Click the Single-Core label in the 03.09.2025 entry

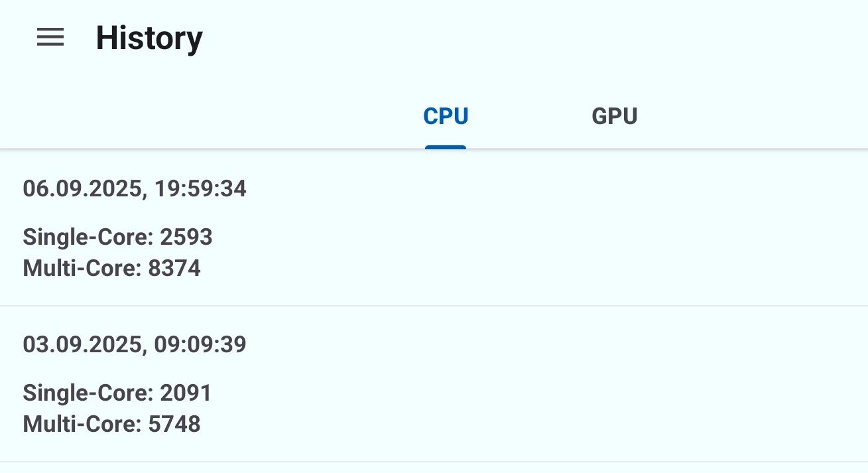88,393
